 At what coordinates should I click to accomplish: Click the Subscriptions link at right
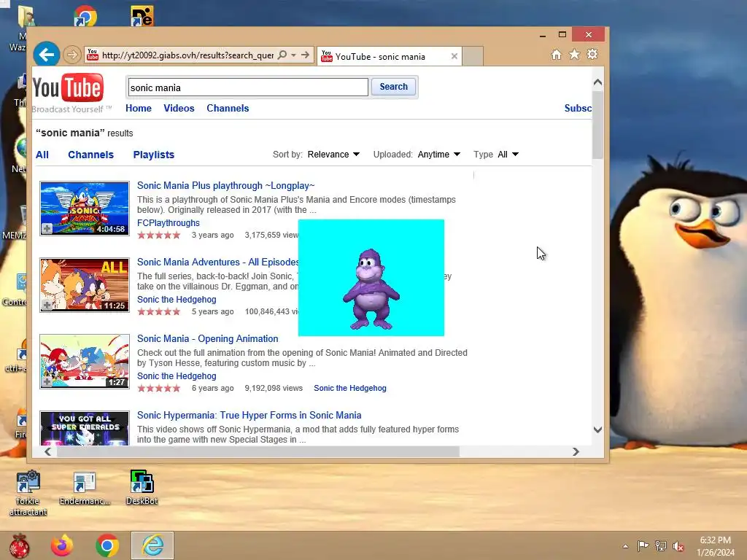[578, 108]
